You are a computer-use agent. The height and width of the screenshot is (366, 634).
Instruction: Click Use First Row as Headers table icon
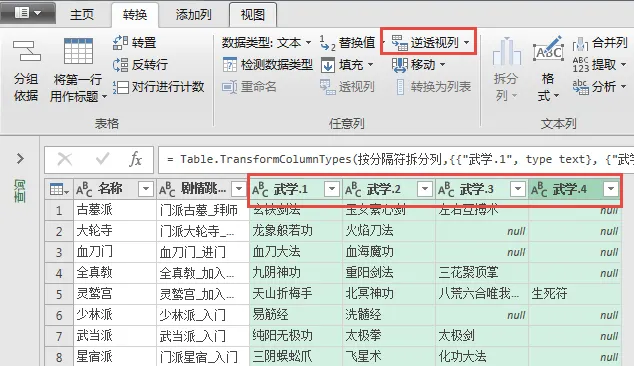pyautogui.click(x=78, y=51)
